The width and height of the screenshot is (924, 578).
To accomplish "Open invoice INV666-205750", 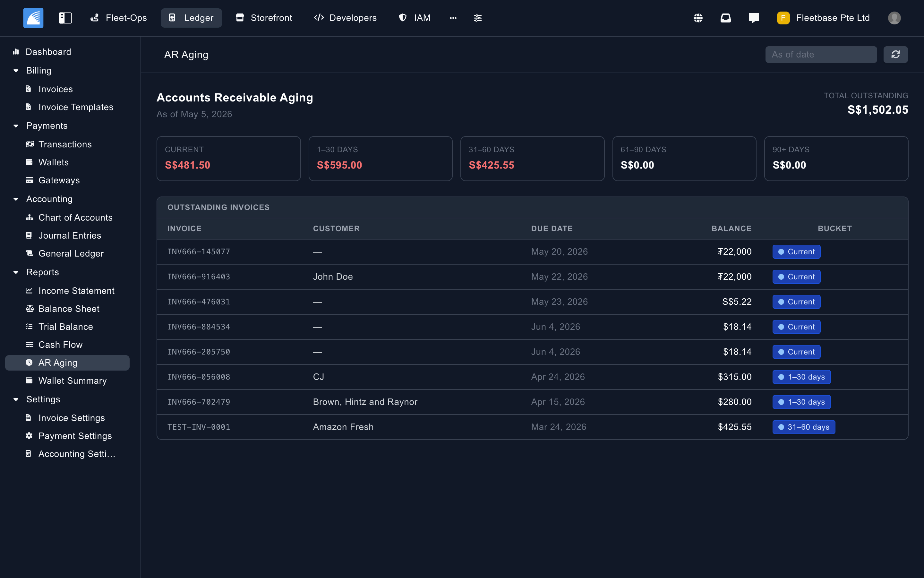I will tap(199, 352).
